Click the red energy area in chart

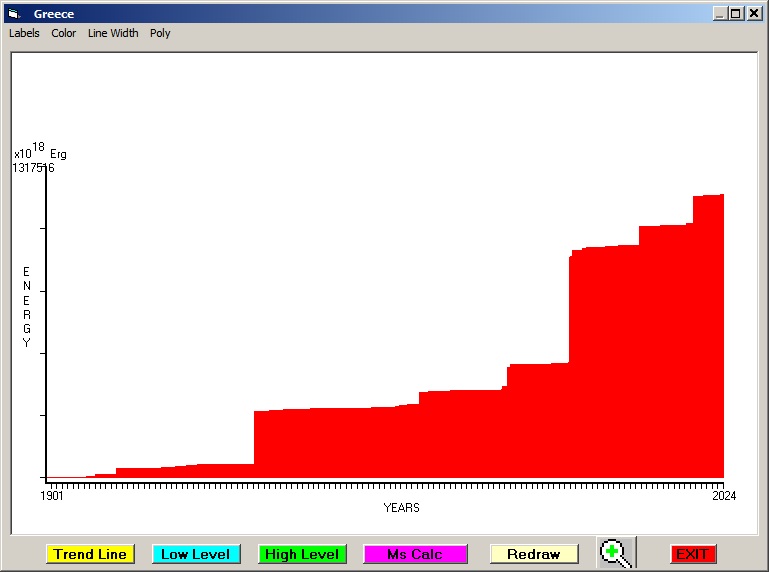tap(600, 380)
